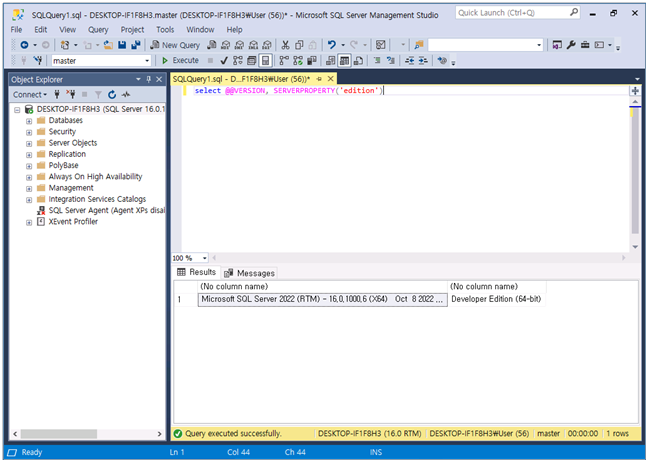Click the editor split window icon

coord(635,91)
